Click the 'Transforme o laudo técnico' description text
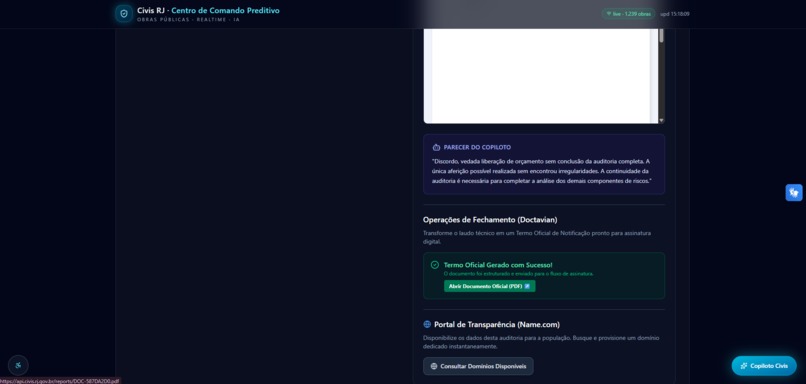 tap(537, 237)
